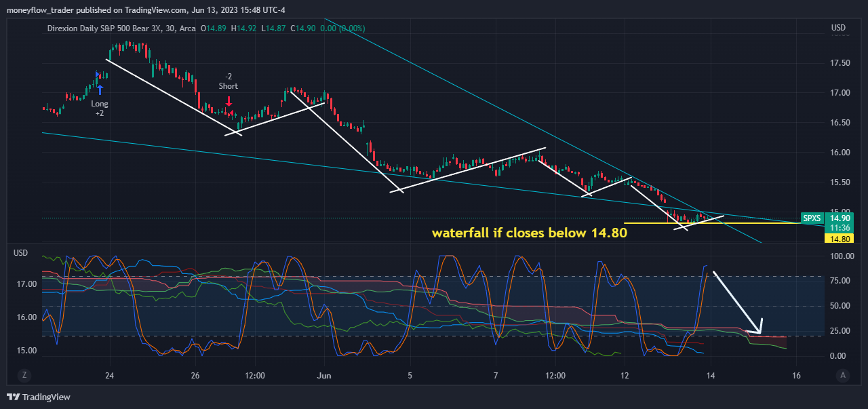Click the 24 date label on time axis
Image resolution: width=868 pixels, height=409 pixels.
110,375
